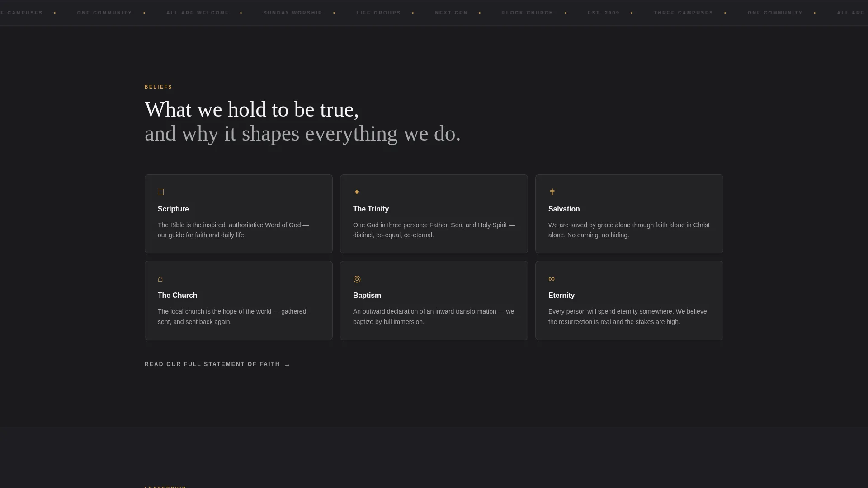The width and height of the screenshot is (868, 488).
Task: Click EST. 2009 in the ticker
Action: [604, 13]
